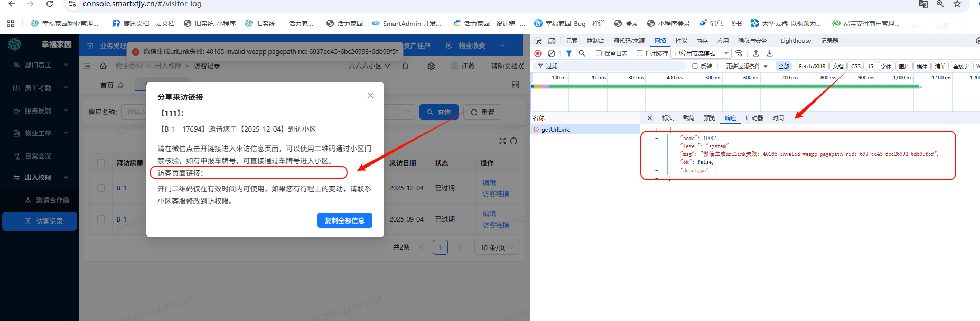Click the notification bell icon in header
Image resolution: width=980 pixels, height=321 pixels.
(x=405, y=66)
